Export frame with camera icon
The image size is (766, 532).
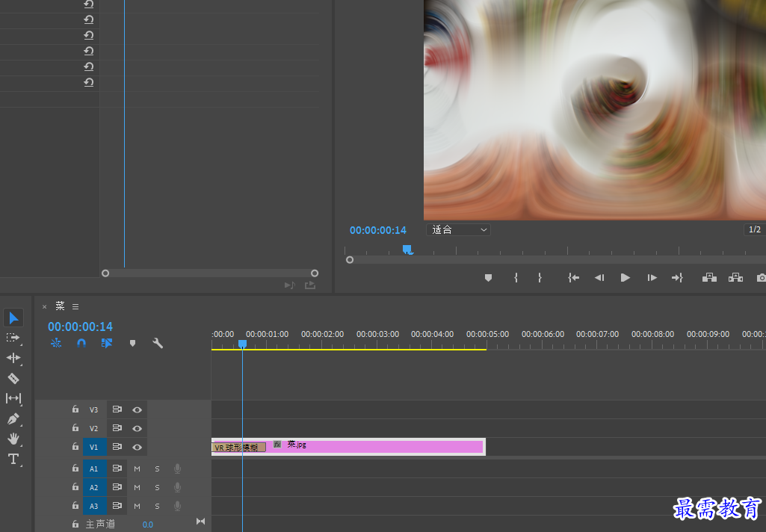click(761, 277)
